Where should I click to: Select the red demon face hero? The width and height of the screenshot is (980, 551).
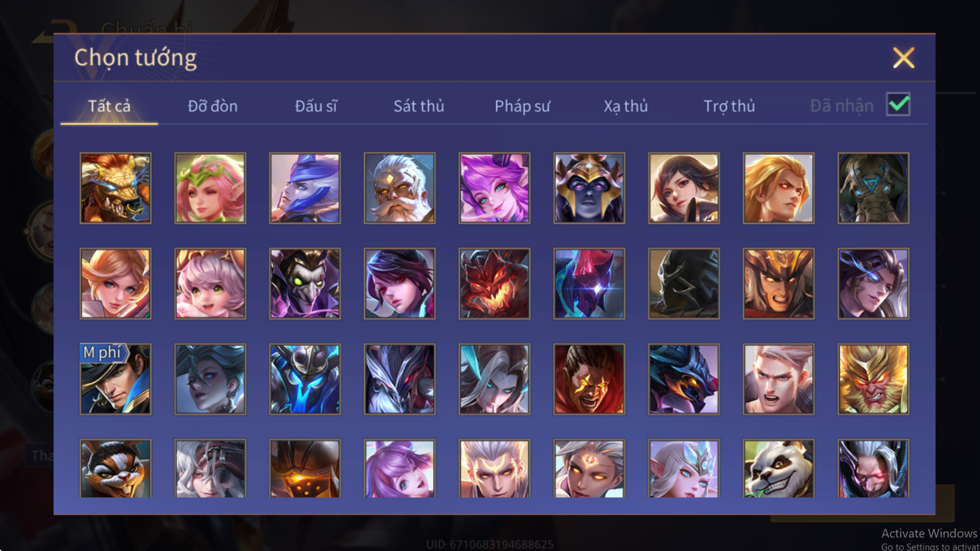tap(494, 283)
